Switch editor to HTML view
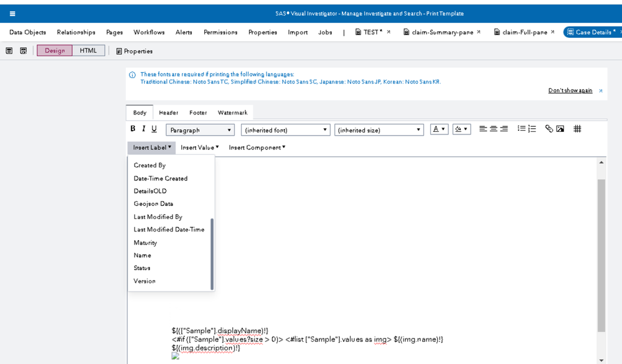 [x=88, y=50]
